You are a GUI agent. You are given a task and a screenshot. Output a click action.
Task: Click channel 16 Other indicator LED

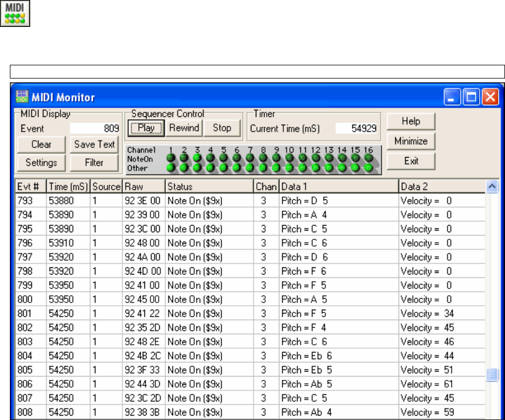point(368,167)
